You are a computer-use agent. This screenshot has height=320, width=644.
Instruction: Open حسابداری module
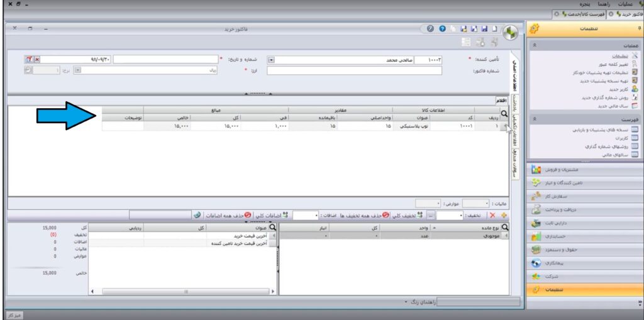[x=585, y=236]
